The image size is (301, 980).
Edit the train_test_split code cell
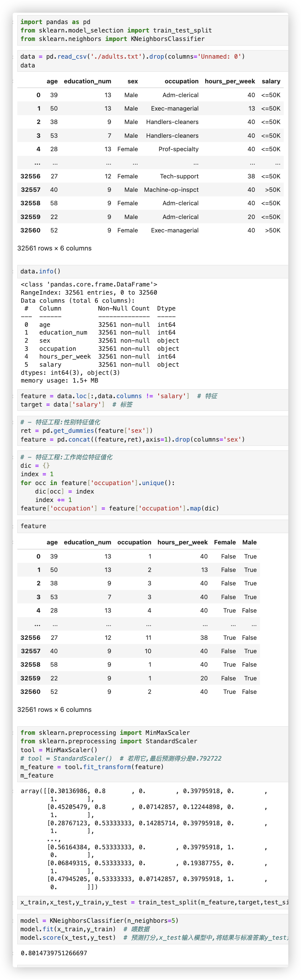coord(152,902)
